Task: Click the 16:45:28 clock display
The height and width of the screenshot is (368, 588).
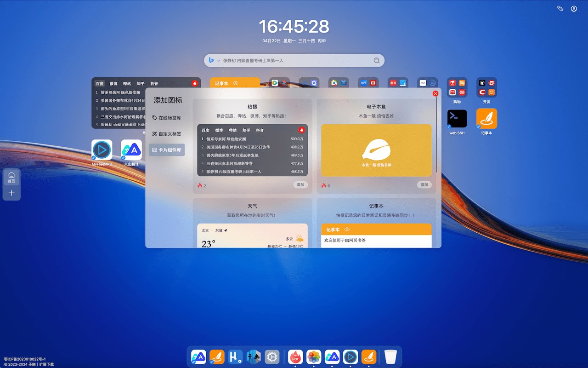Action: tap(294, 27)
